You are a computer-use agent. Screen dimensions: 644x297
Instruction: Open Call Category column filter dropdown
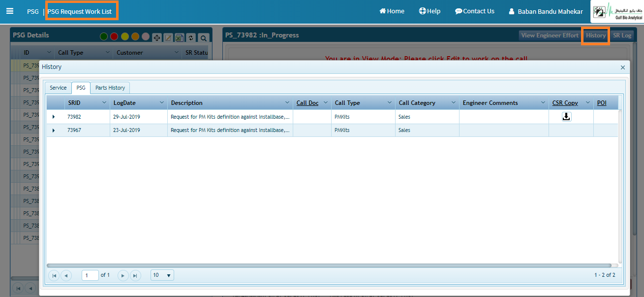454,103
